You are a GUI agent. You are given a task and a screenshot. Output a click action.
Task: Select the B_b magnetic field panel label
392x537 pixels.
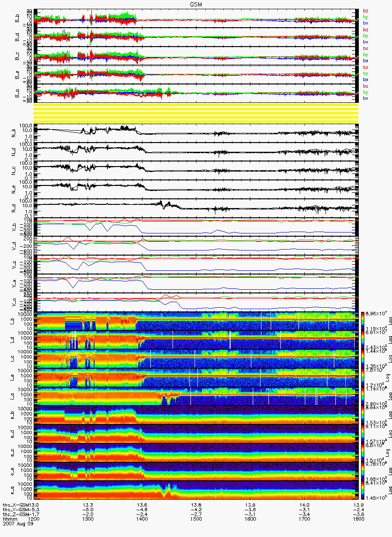point(17,18)
